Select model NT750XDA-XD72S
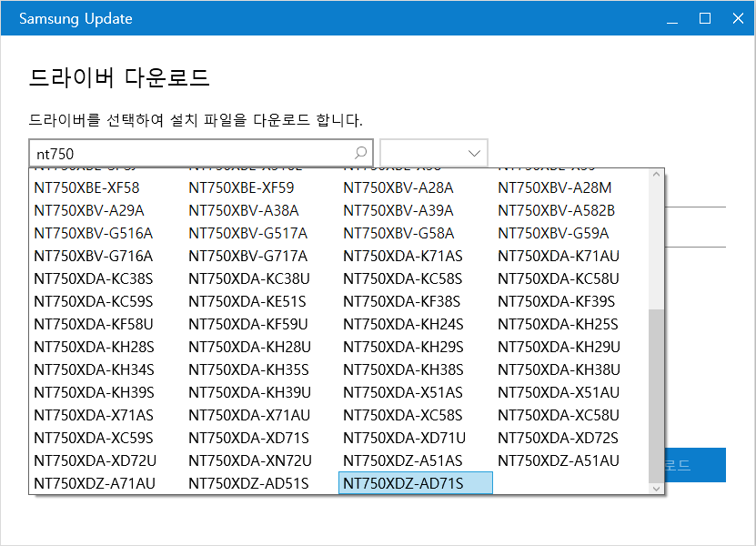This screenshot has height=546, width=756. pyautogui.click(x=559, y=437)
